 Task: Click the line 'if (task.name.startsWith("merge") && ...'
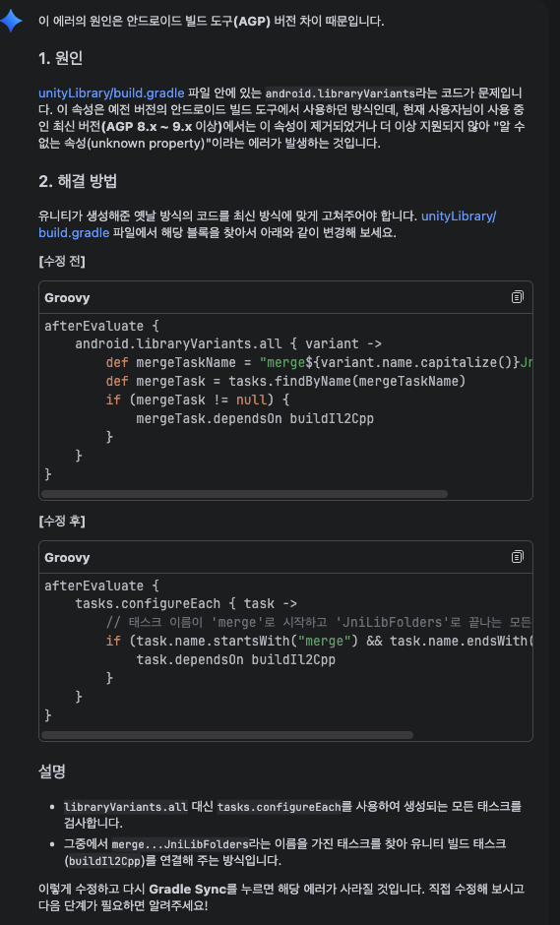pyautogui.click(x=319, y=641)
